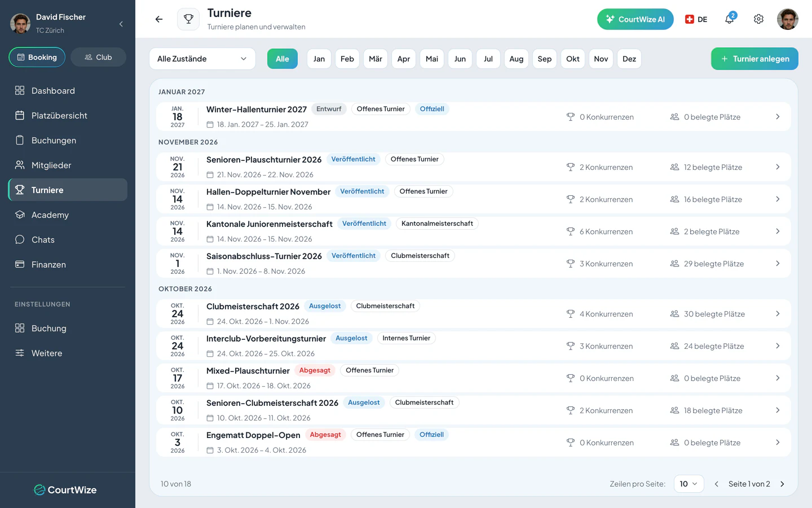This screenshot has height=508, width=812.
Task: Go to next page of tournaments
Action: pyautogui.click(x=782, y=484)
